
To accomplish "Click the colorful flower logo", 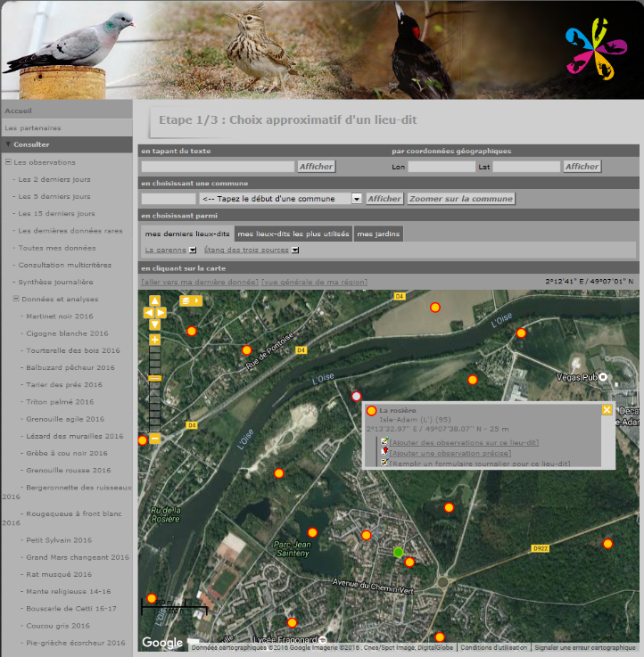I will 596,49.
